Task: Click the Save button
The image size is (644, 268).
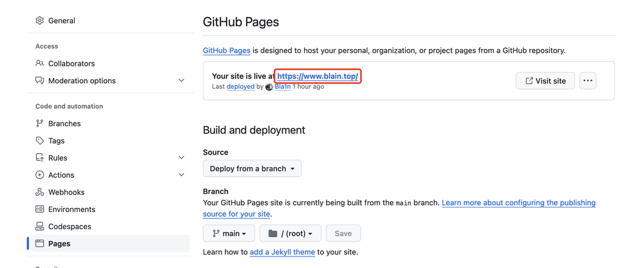Action: pyautogui.click(x=343, y=233)
